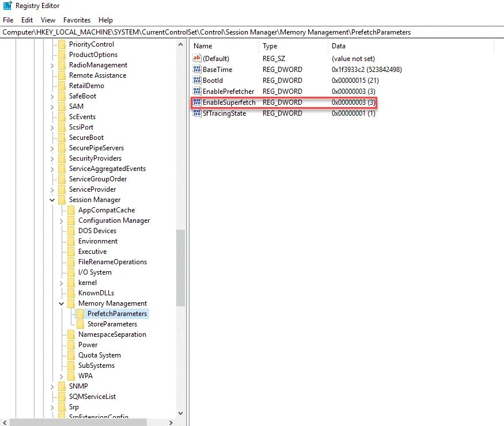
Task: Click the RetailDemo folder icon
Action: (62, 86)
